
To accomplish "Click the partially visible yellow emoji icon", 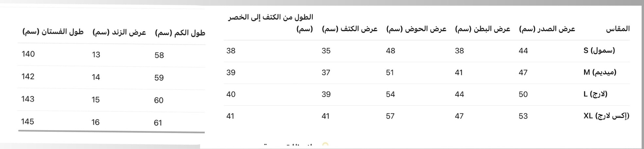I will pos(325,144).
